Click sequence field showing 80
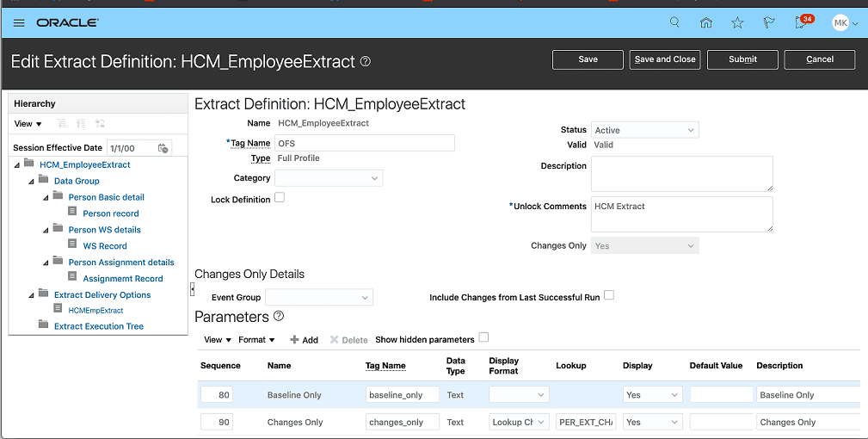Viewport: 868px width, 439px height. tap(217, 395)
